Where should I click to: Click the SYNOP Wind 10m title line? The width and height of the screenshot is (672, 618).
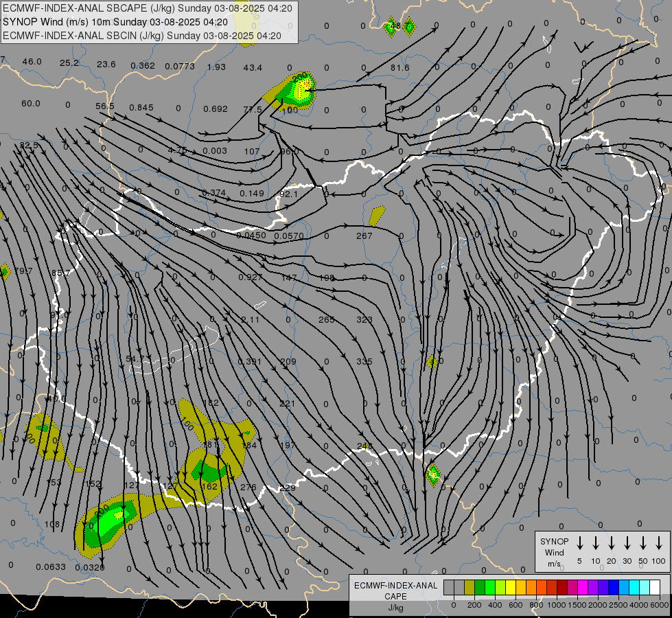(115, 22)
